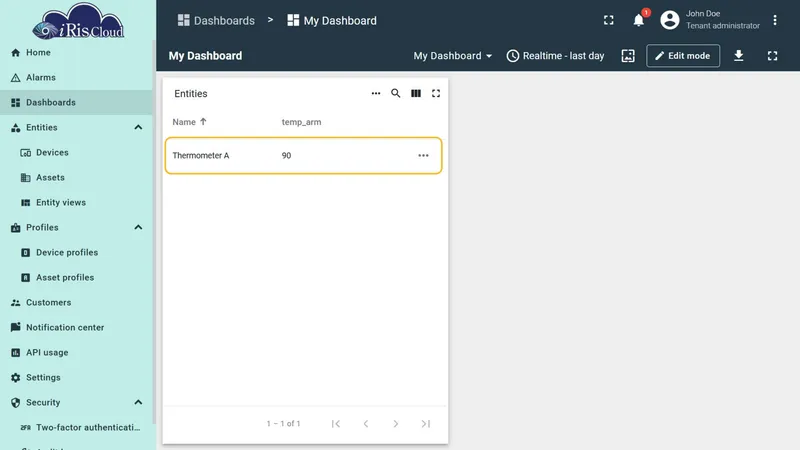The width and height of the screenshot is (800, 450).
Task: Expand the Entities widget to fullscreen
Action: [436, 93]
